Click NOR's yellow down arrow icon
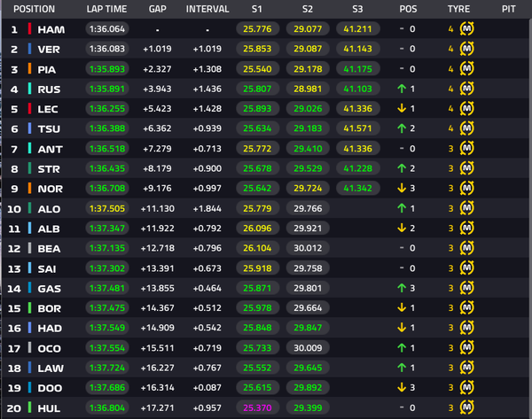 [x=402, y=188]
